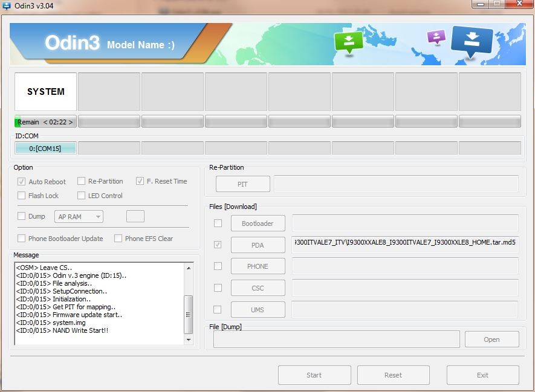Enable the Flash Lock checkbox
This screenshot has width=535, height=392.
pyautogui.click(x=22, y=195)
